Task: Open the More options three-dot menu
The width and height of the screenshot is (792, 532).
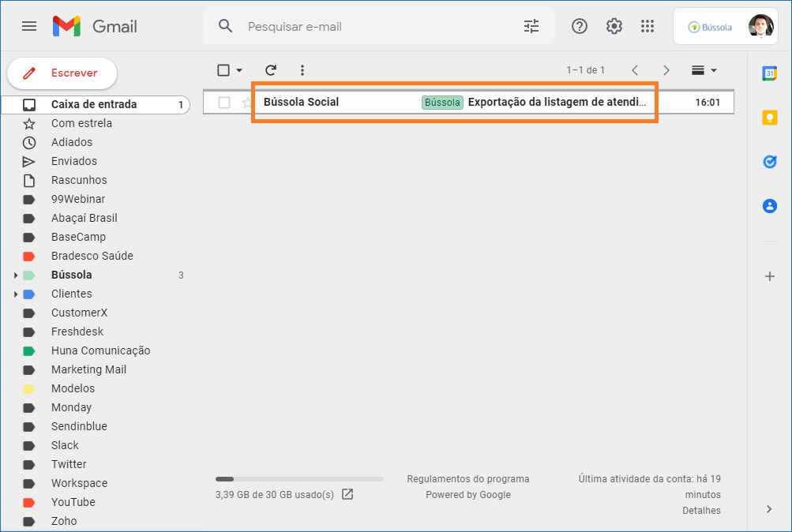Action: click(x=302, y=70)
